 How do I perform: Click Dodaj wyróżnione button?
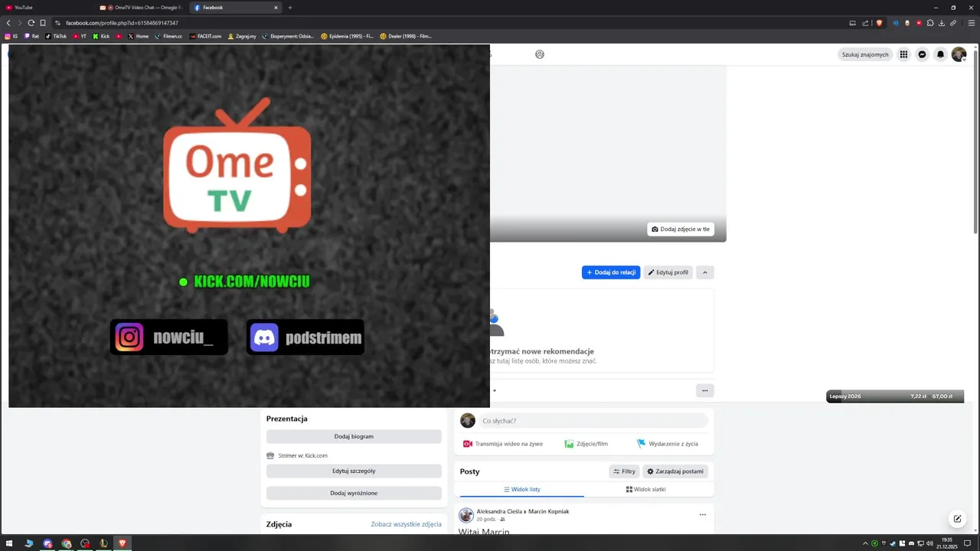[x=354, y=493]
